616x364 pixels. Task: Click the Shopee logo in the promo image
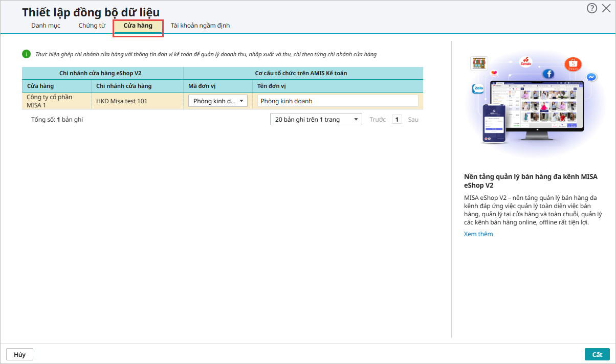point(573,64)
